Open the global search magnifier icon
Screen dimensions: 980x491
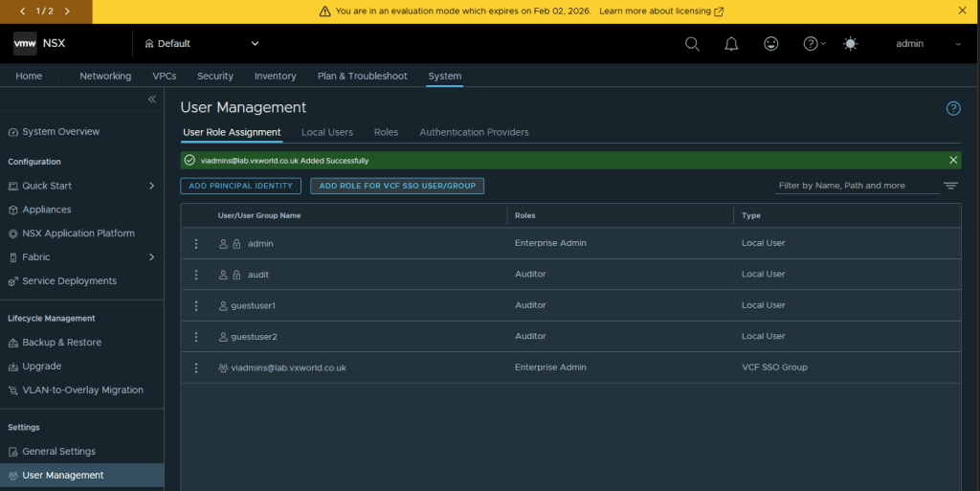pyautogui.click(x=692, y=44)
